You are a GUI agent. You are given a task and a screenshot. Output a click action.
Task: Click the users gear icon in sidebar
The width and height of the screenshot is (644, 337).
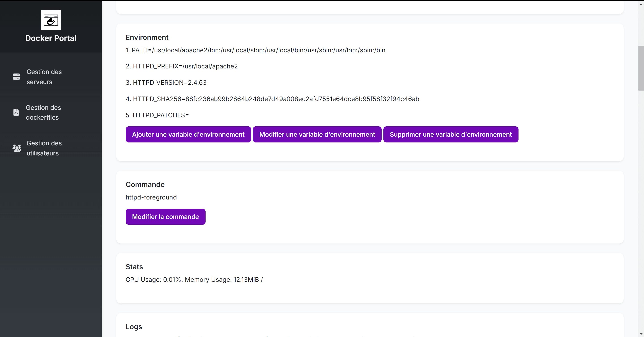17,148
